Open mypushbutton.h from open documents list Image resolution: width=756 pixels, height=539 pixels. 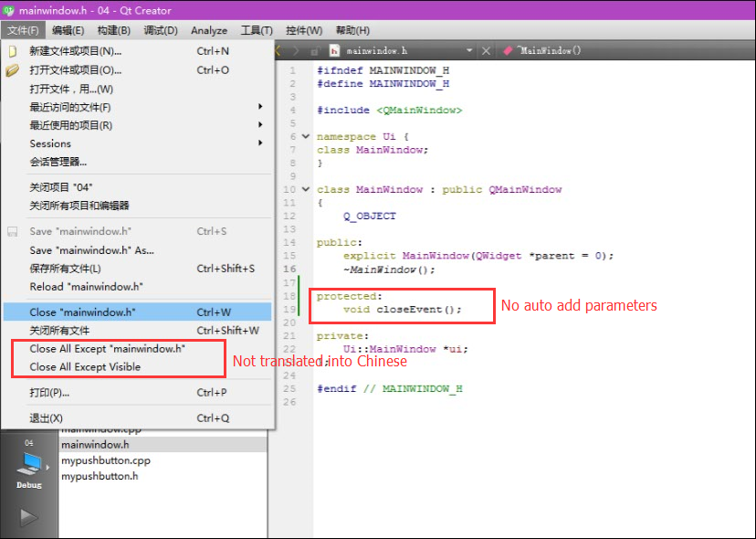pyautogui.click(x=100, y=476)
